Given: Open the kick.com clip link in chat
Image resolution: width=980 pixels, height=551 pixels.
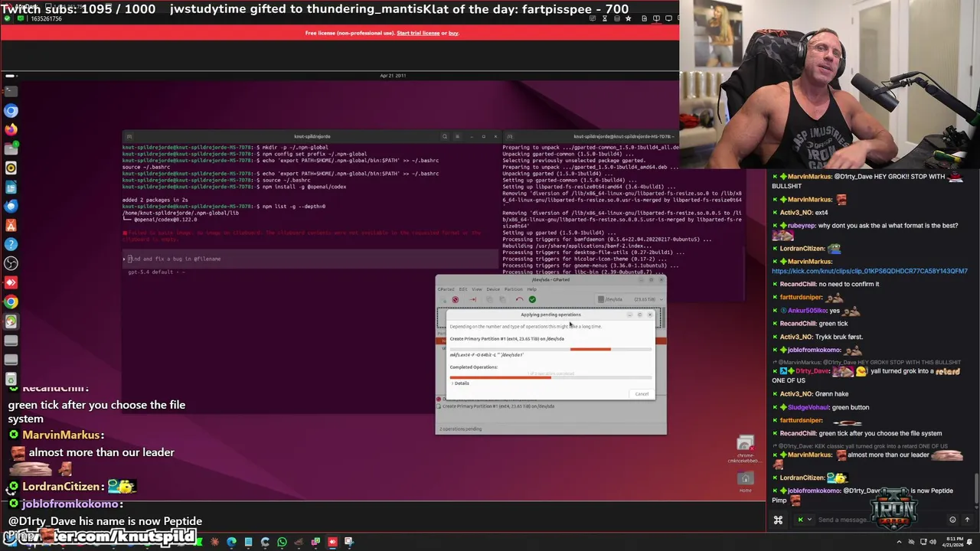Looking at the screenshot, I should (x=870, y=271).
